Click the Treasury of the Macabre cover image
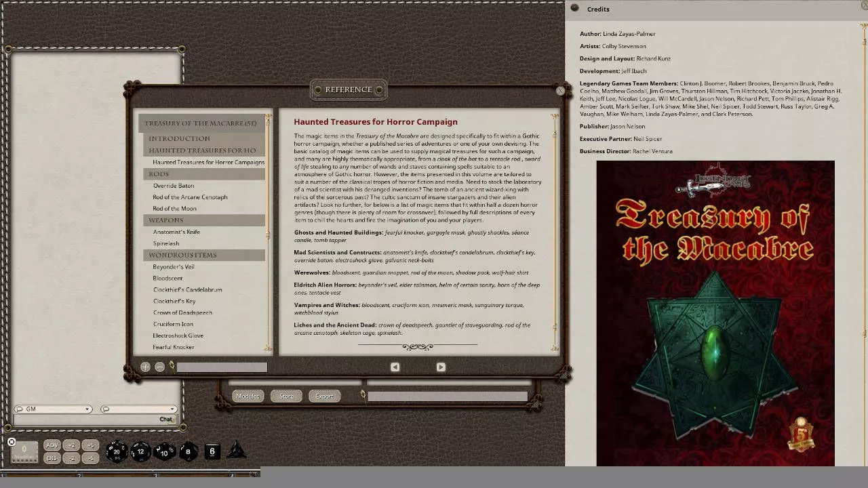Image resolution: width=868 pixels, height=488 pixels. click(715, 313)
